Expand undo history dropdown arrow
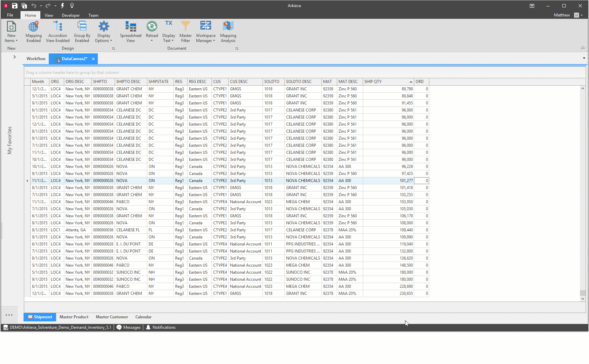This screenshot has width=589, height=364. click(41, 6)
